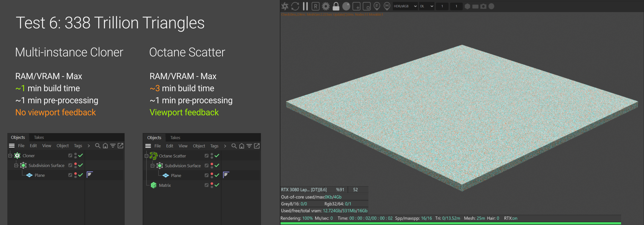The width and height of the screenshot is (644, 225).
Task: Disable the Cloner object's green checkmark
Action: pyautogui.click(x=80, y=155)
